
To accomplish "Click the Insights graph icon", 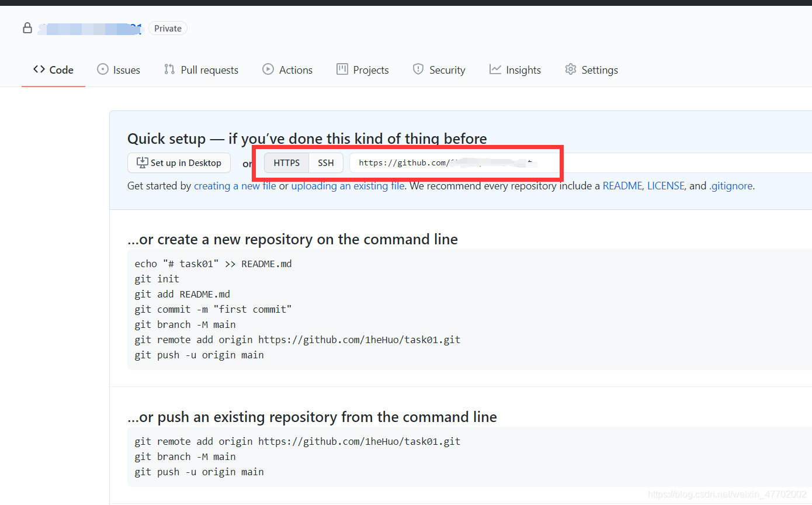I will pyautogui.click(x=495, y=70).
